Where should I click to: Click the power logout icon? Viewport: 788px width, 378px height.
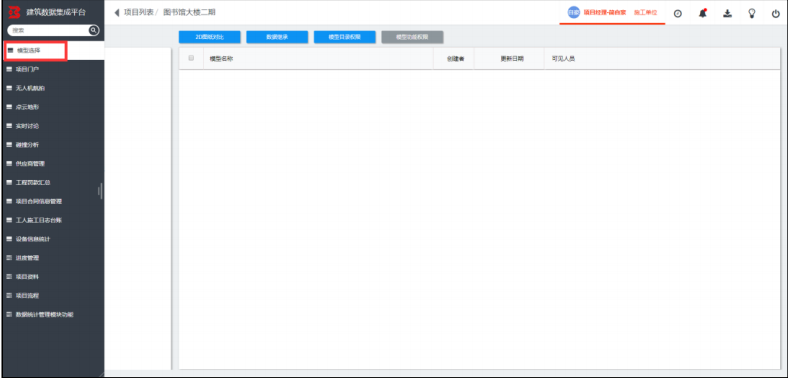776,14
